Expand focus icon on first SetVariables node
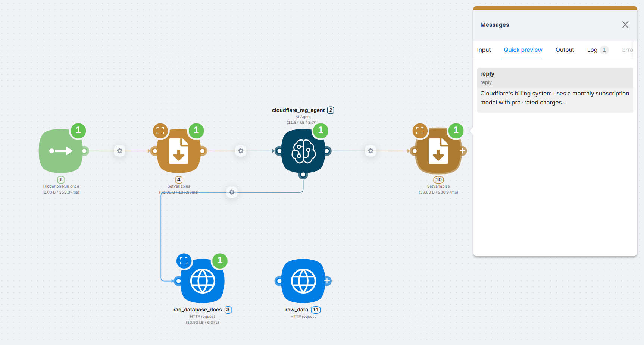 (160, 131)
